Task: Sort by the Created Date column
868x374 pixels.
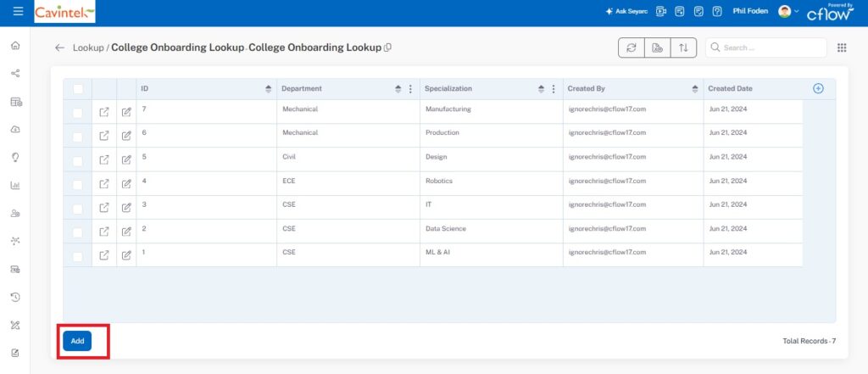Action: coord(730,88)
